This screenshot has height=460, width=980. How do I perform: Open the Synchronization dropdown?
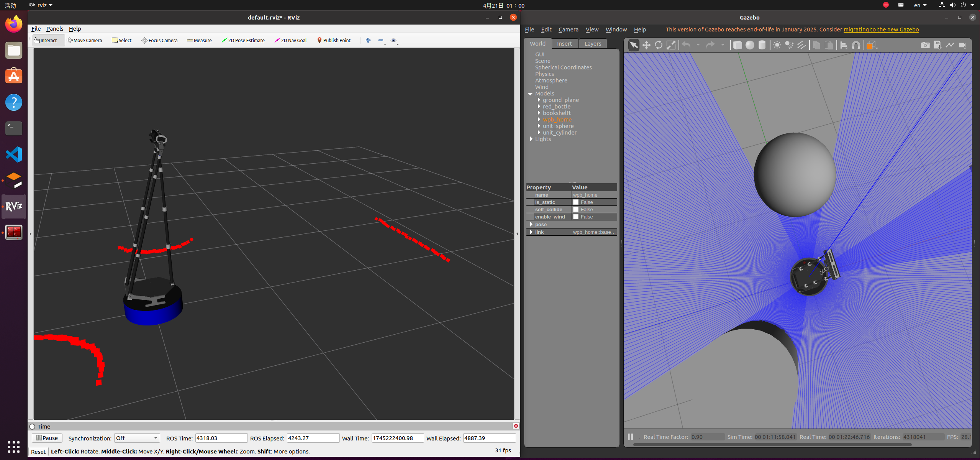(137, 438)
